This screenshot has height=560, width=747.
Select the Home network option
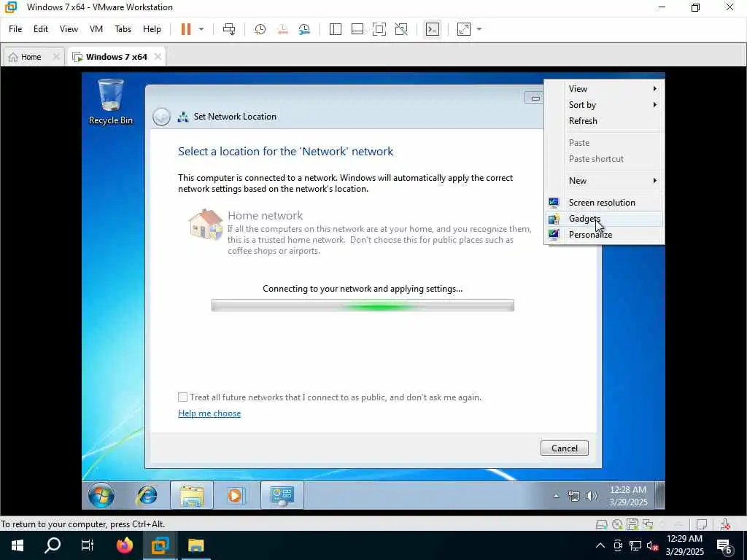coord(360,233)
